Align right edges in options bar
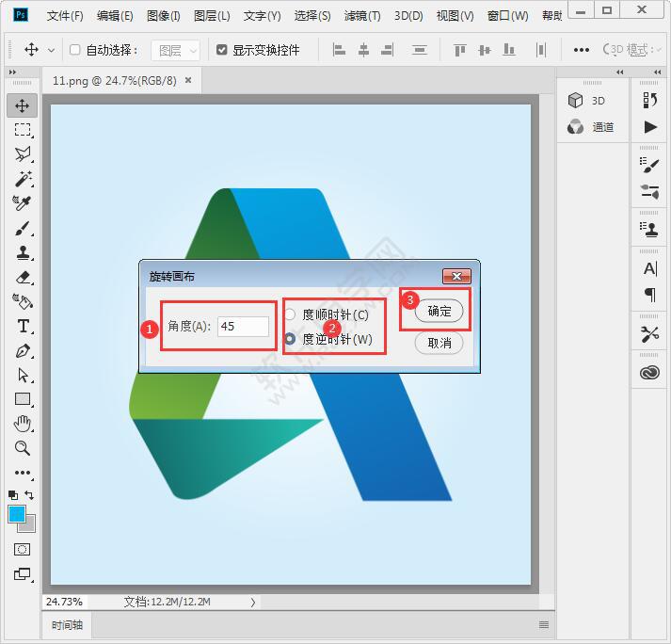671x644 pixels. (x=388, y=50)
